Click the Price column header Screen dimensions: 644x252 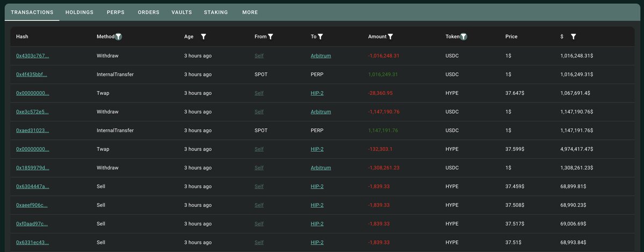coord(511,36)
